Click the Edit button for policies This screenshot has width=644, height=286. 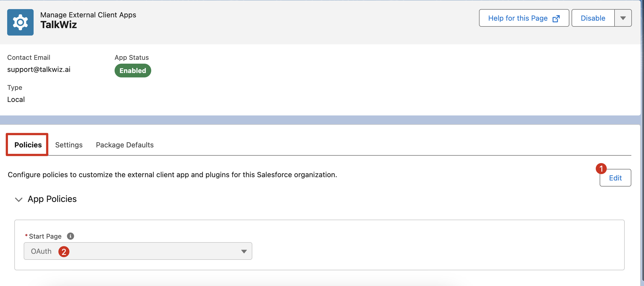coord(615,178)
